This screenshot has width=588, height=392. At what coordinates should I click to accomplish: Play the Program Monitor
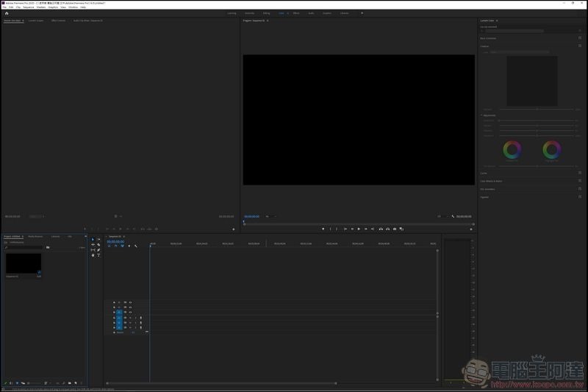359,229
